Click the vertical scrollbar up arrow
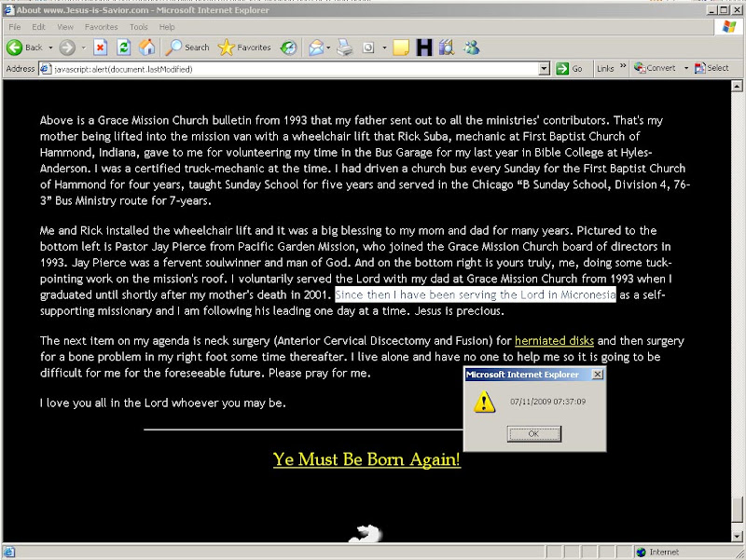This screenshot has width=746, height=560. [737, 86]
